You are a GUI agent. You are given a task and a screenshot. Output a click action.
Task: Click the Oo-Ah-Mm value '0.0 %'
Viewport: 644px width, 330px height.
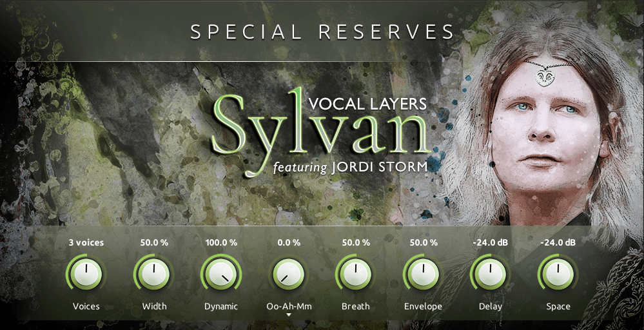(x=289, y=242)
